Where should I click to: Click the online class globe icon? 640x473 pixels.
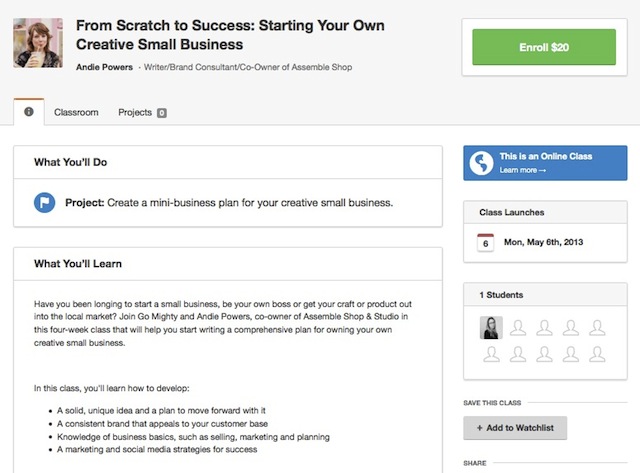click(x=483, y=163)
